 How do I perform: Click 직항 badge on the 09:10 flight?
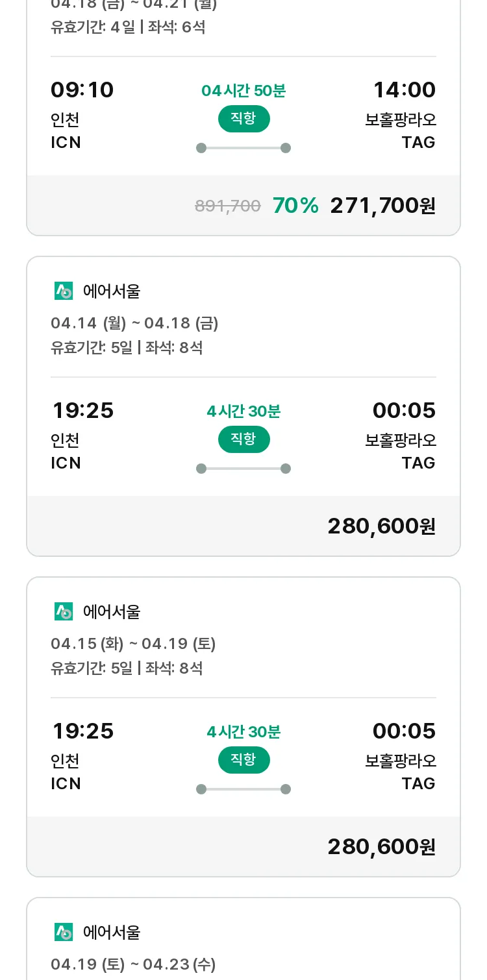click(243, 119)
